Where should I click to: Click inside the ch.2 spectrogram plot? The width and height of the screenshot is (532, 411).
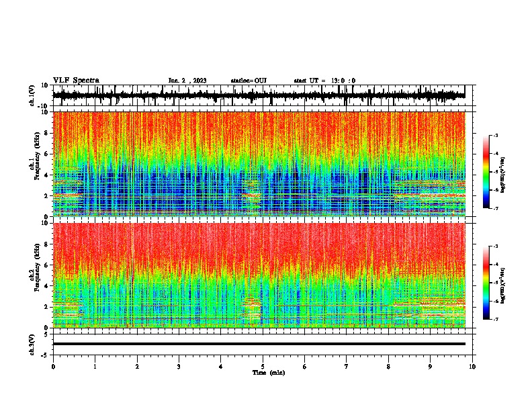[x=259, y=275]
